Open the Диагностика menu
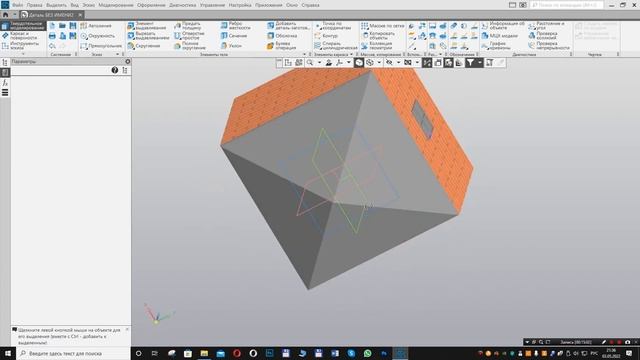 click(x=182, y=5)
